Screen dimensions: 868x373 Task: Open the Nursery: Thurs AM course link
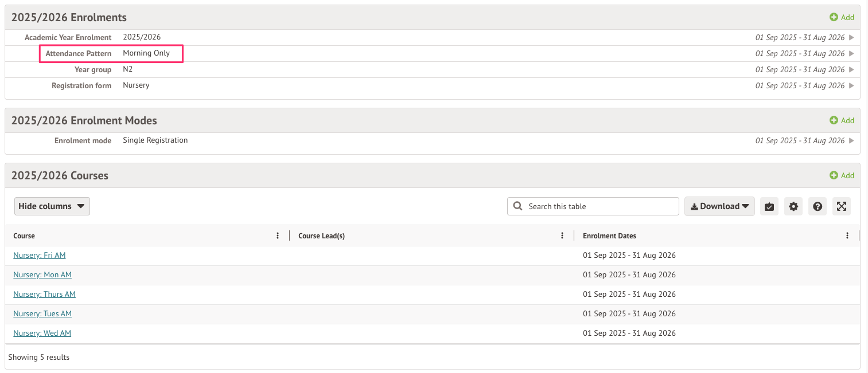[x=44, y=294]
